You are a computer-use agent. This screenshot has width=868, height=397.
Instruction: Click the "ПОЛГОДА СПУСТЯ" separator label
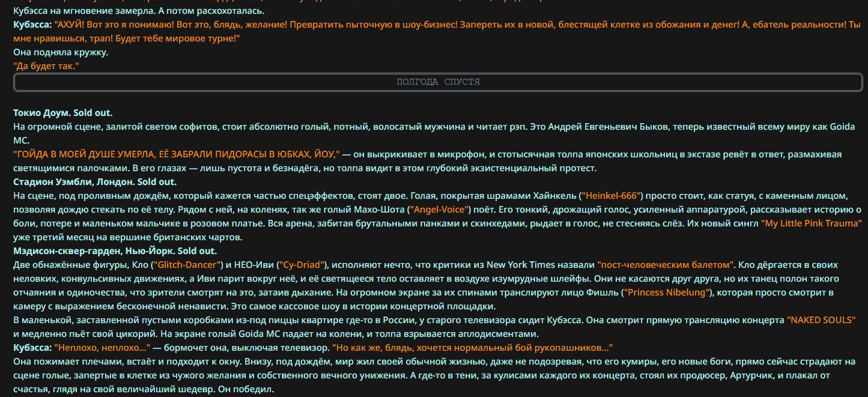click(x=438, y=82)
